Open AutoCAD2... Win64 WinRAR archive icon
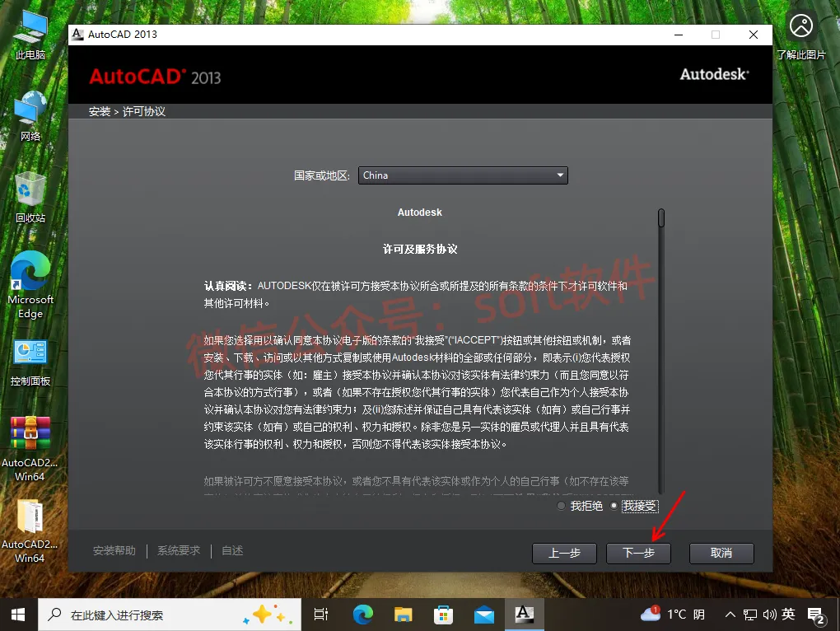The height and width of the screenshot is (631, 840). [30, 449]
